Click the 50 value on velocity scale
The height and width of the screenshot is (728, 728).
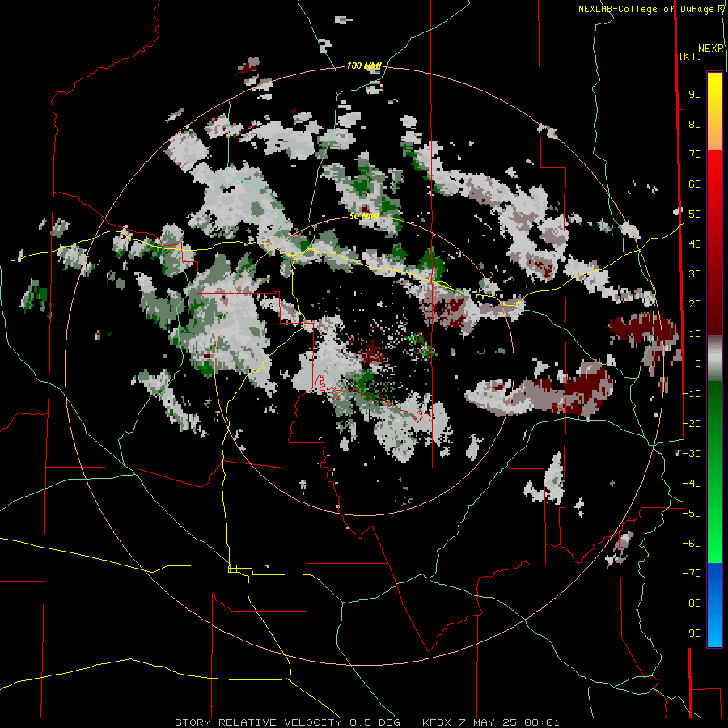[x=695, y=214]
